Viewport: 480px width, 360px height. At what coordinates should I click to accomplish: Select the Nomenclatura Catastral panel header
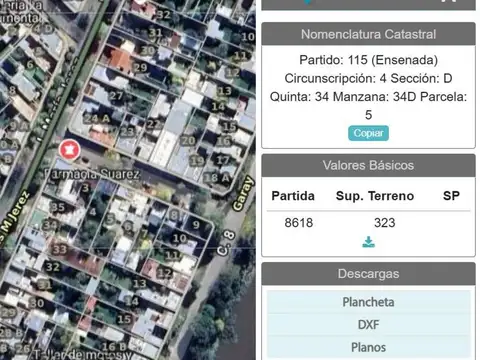368,34
